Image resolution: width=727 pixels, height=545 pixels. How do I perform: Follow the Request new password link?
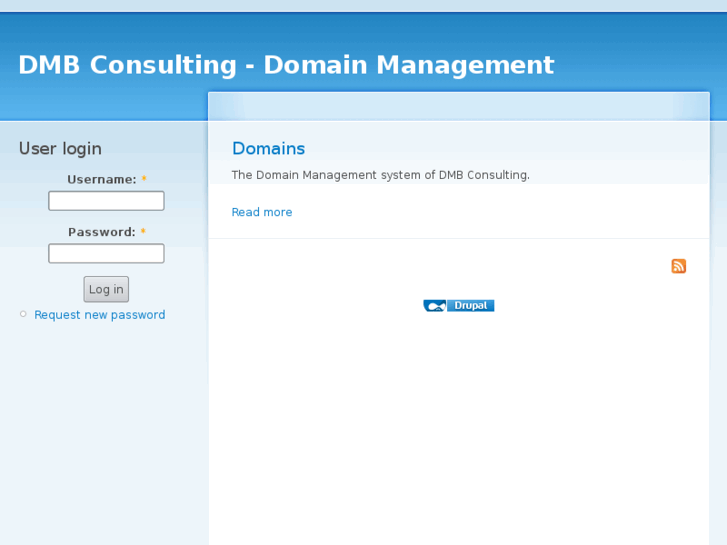tap(100, 315)
